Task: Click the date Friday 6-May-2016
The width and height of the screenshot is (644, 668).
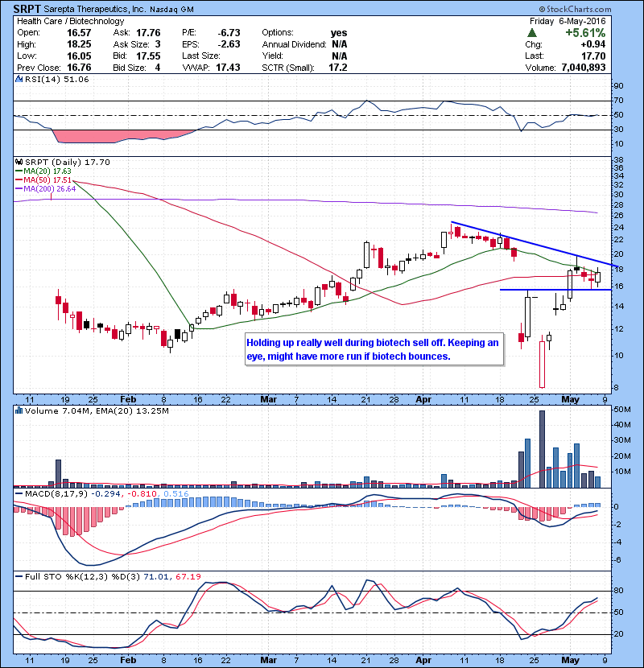Action: pos(568,21)
